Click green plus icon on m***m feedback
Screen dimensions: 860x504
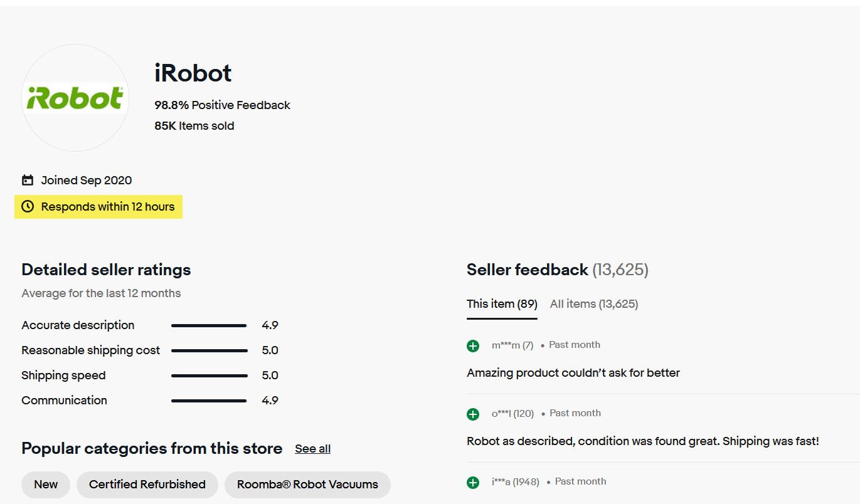(473, 345)
